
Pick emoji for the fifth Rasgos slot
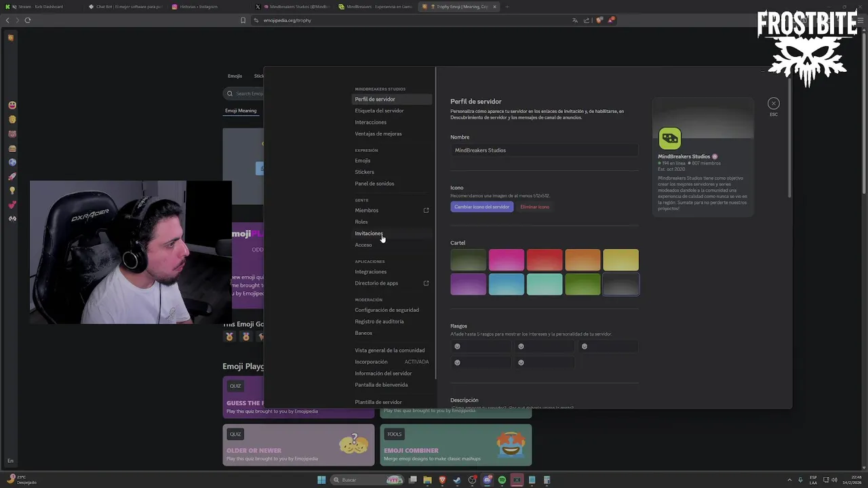pyautogui.click(x=521, y=363)
